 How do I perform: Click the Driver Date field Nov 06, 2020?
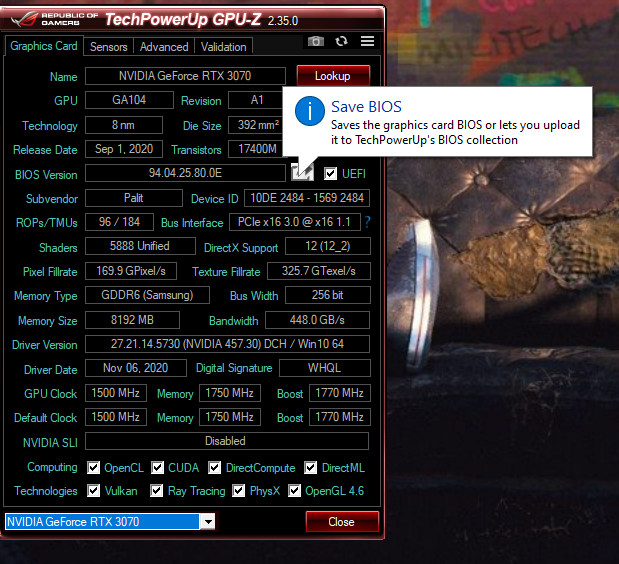136,368
